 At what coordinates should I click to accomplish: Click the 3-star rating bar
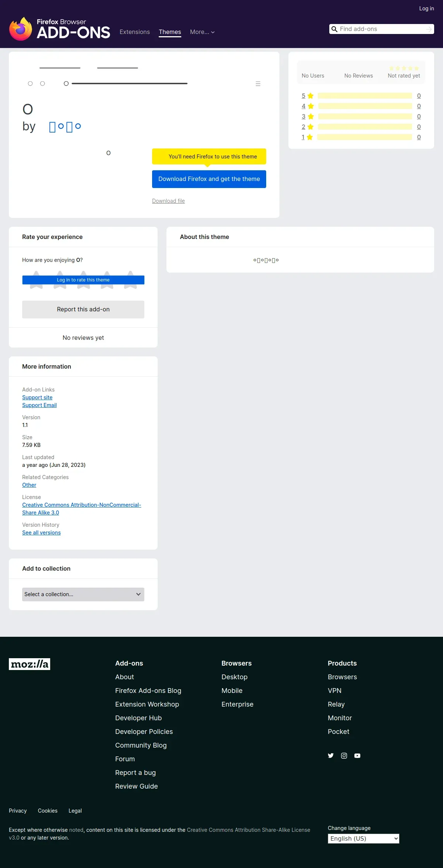pos(365,116)
